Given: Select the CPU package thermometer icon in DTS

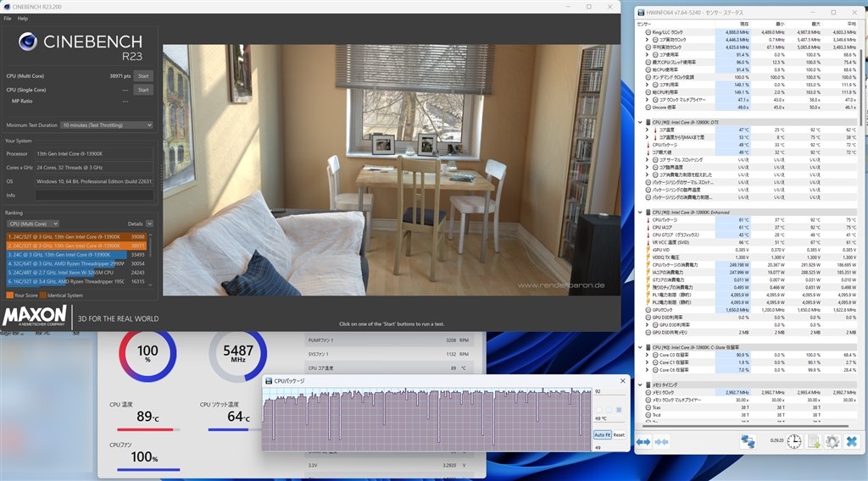Looking at the screenshot, I should point(648,145).
